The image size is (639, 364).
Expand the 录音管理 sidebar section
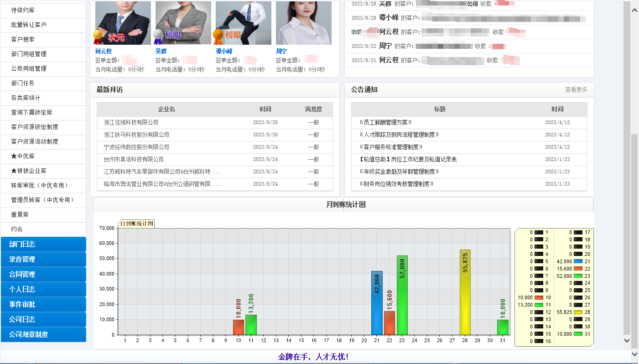[43, 259]
